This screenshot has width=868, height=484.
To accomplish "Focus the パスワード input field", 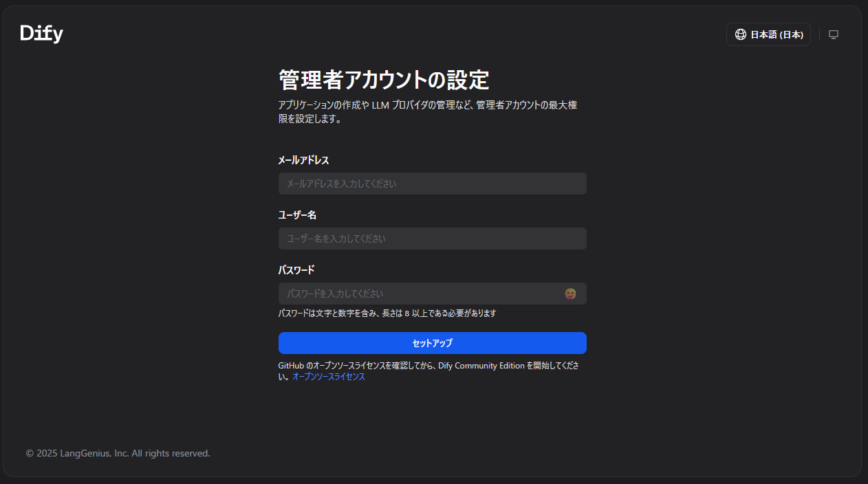I will (433, 294).
